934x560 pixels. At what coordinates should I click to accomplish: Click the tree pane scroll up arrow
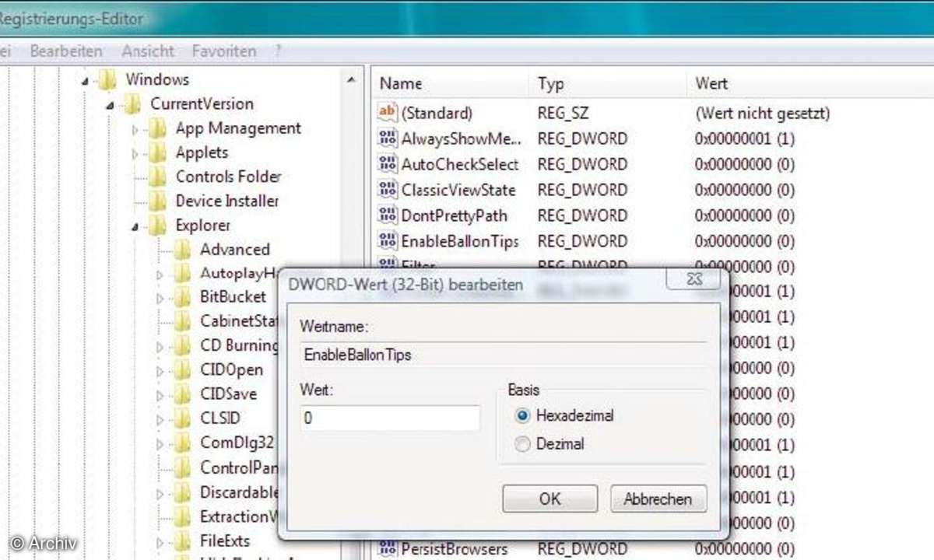pos(351,80)
